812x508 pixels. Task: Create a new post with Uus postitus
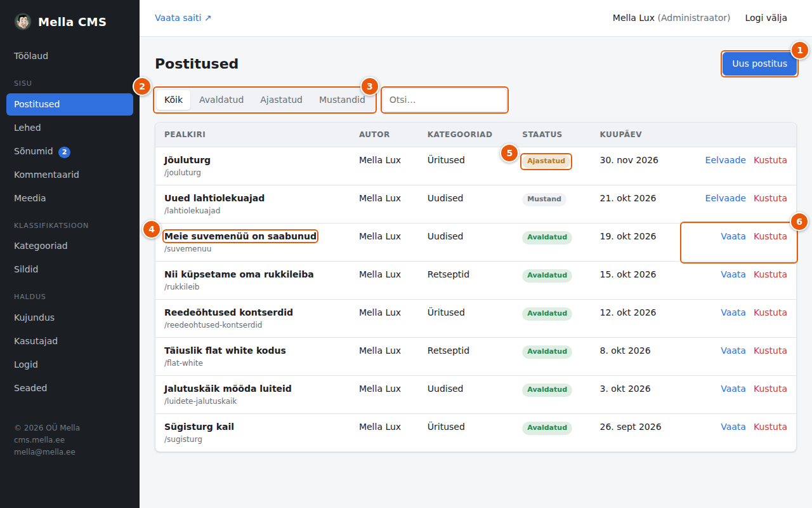click(759, 63)
